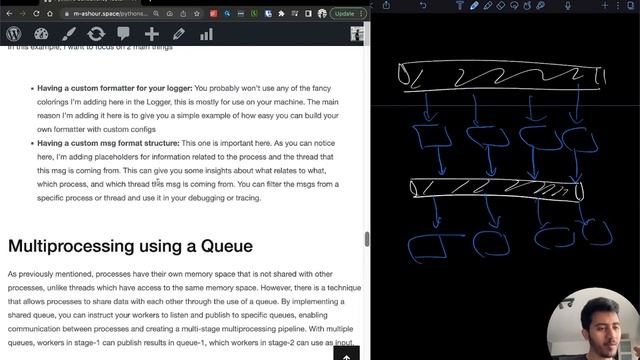Click 'Having a custom formatter for your logger:' text
Screen dimensions: 640x360
[115, 88]
